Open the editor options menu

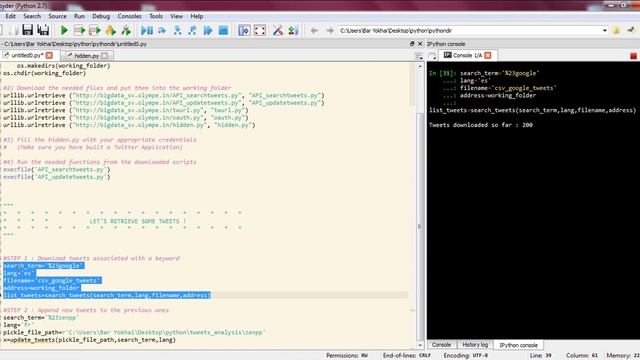pyautogui.click(x=419, y=56)
